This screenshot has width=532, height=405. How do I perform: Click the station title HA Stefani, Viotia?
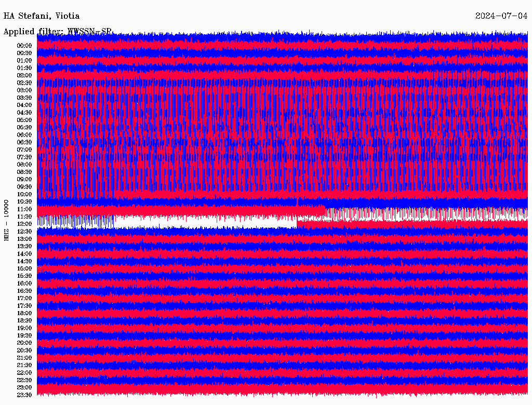click(42, 16)
